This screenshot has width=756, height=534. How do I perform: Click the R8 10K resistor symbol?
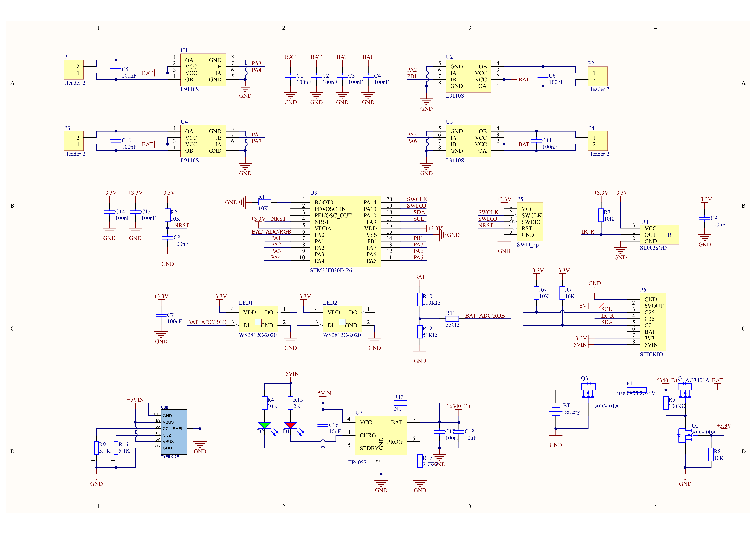(x=711, y=455)
